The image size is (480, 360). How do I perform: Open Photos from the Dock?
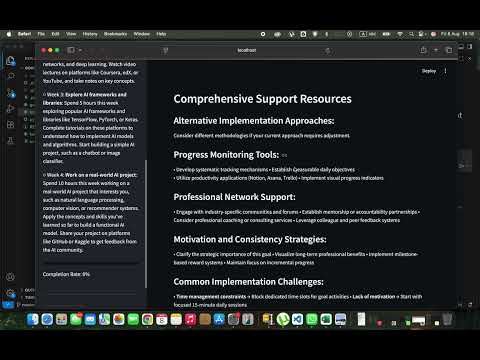pyautogui.click(x=119, y=319)
